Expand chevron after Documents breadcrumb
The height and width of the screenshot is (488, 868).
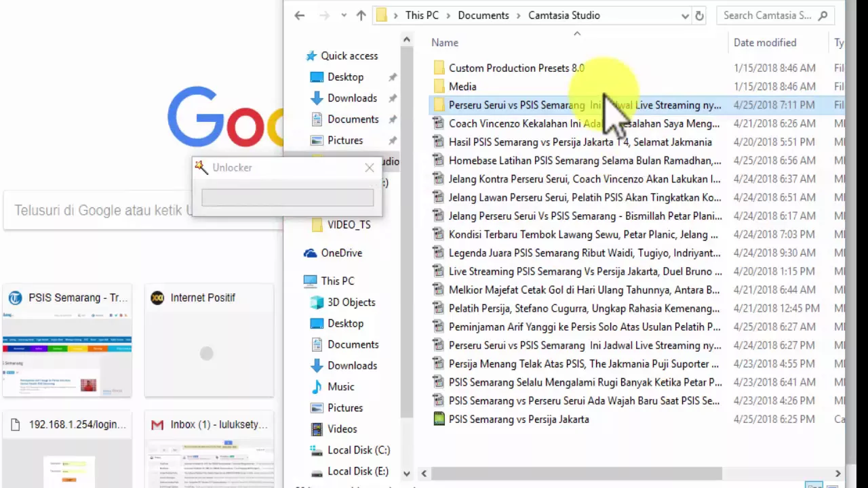(519, 16)
